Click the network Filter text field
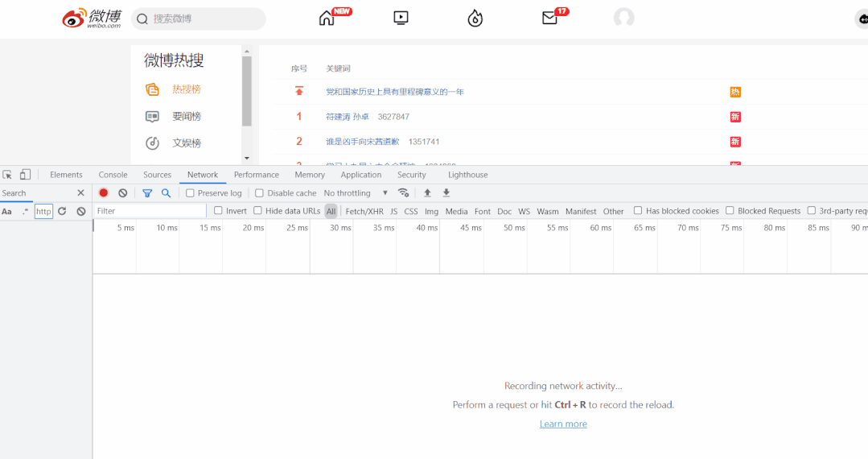The height and width of the screenshot is (459, 868). (x=150, y=211)
